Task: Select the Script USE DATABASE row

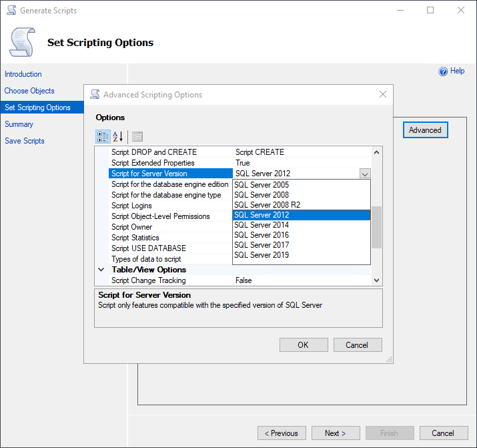Action: [x=171, y=248]
